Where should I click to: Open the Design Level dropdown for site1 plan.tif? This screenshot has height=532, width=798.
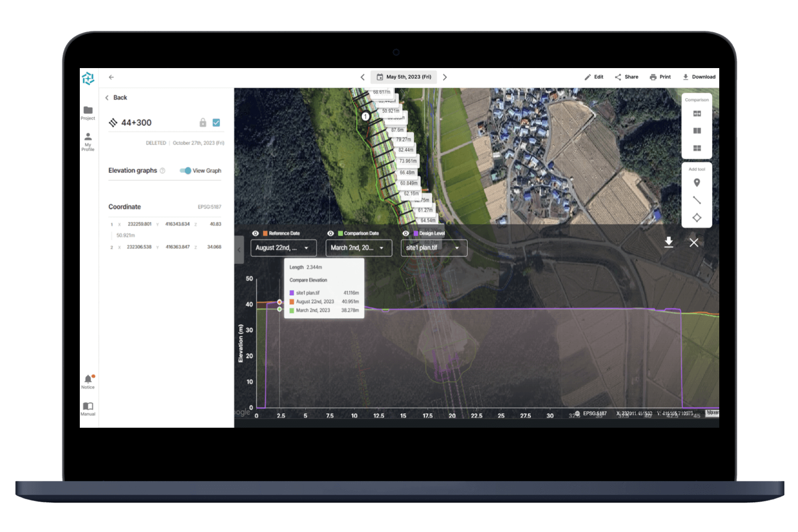[434, 247]
